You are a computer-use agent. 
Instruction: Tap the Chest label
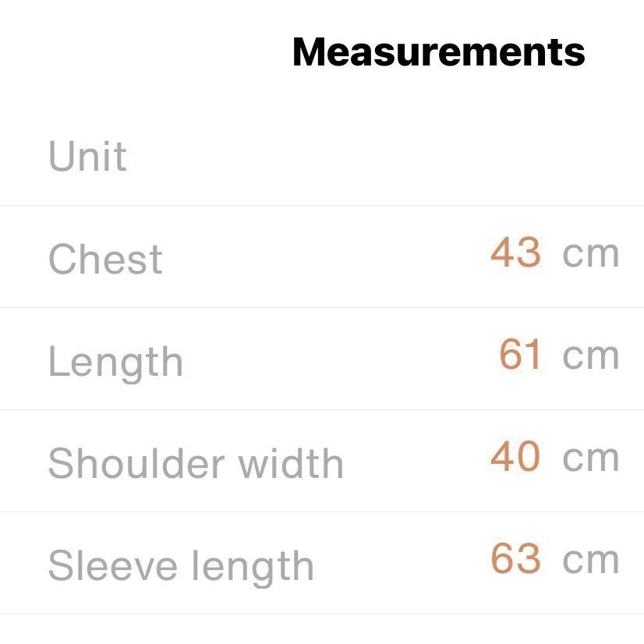(105, 259)
